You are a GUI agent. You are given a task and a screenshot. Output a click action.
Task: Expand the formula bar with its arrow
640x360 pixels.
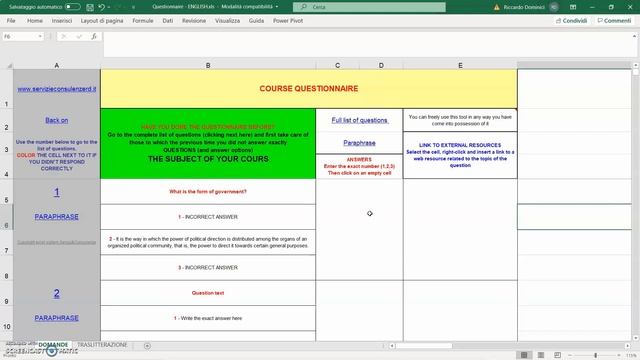634,36
